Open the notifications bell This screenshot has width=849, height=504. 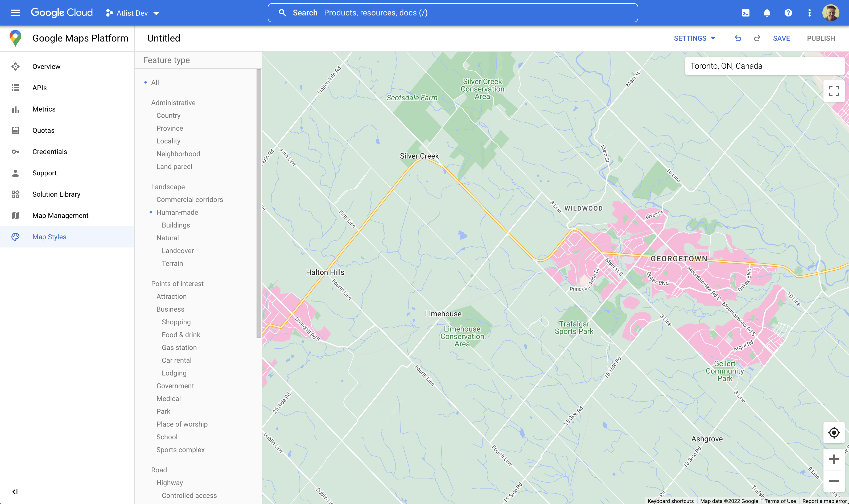click(x=767, y=13)
